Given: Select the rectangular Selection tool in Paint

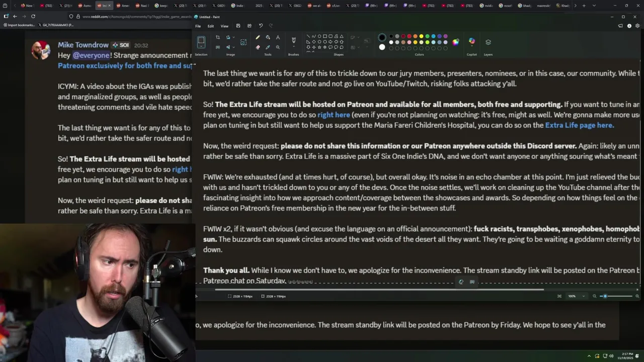Looking at the screenshot, I should 201,40.
